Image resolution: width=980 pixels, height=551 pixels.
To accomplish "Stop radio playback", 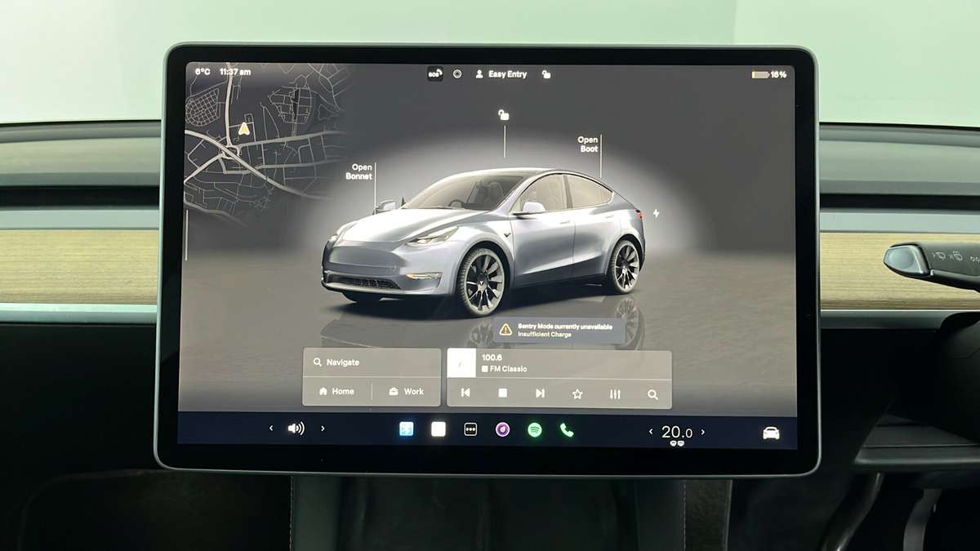I will [x=503, y=393].
